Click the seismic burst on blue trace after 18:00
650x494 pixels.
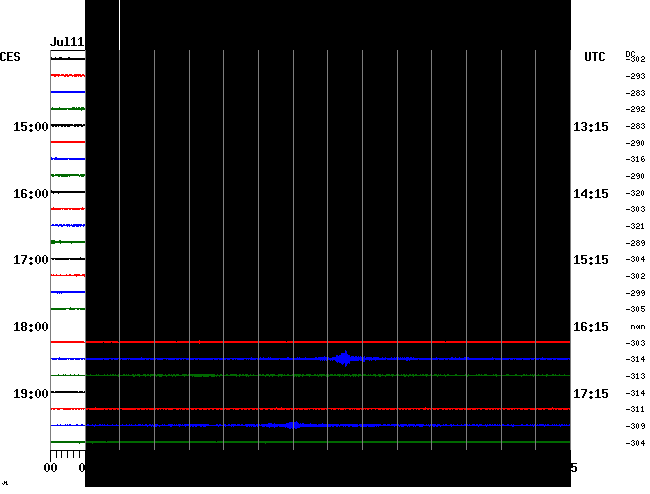tap(344, 358)
